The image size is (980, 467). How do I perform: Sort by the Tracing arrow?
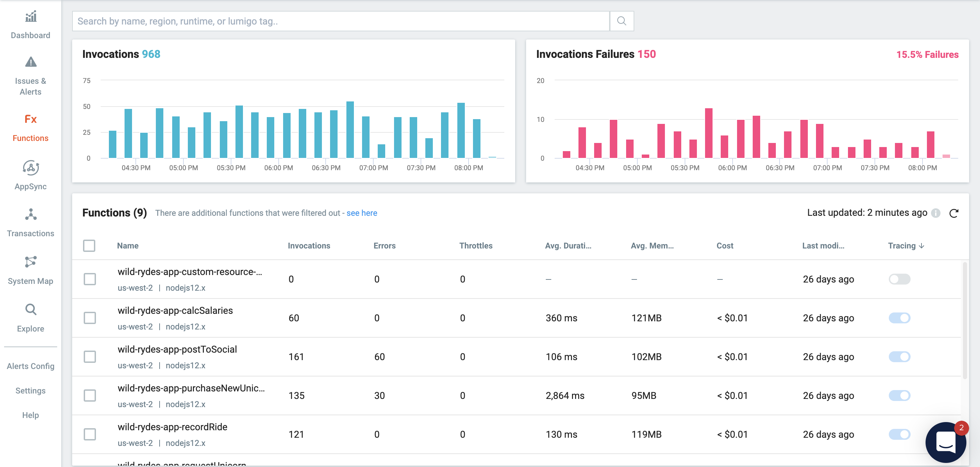921,246
